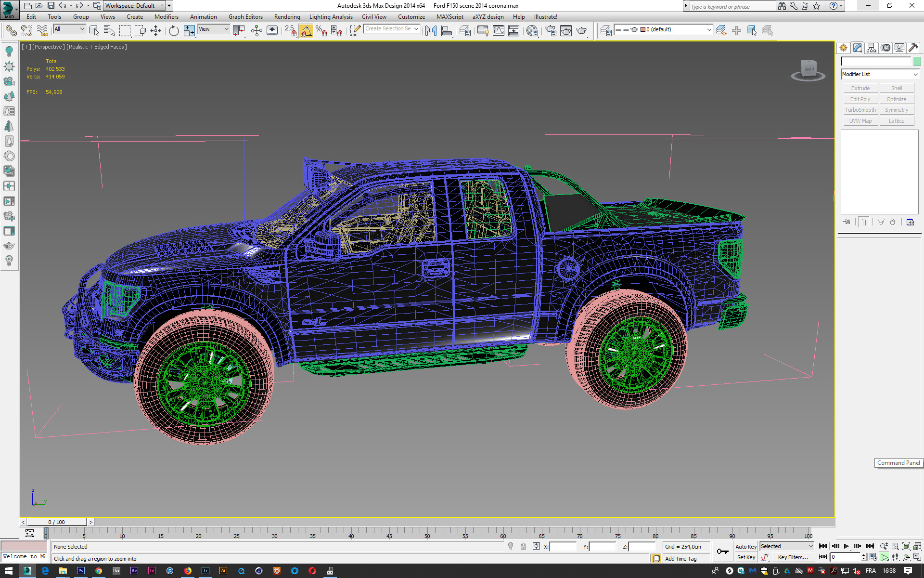Click the object color swatch in Modify panel
Image resolution: width=924 pixels, height=578 pixels.
(x=917, y=61)
